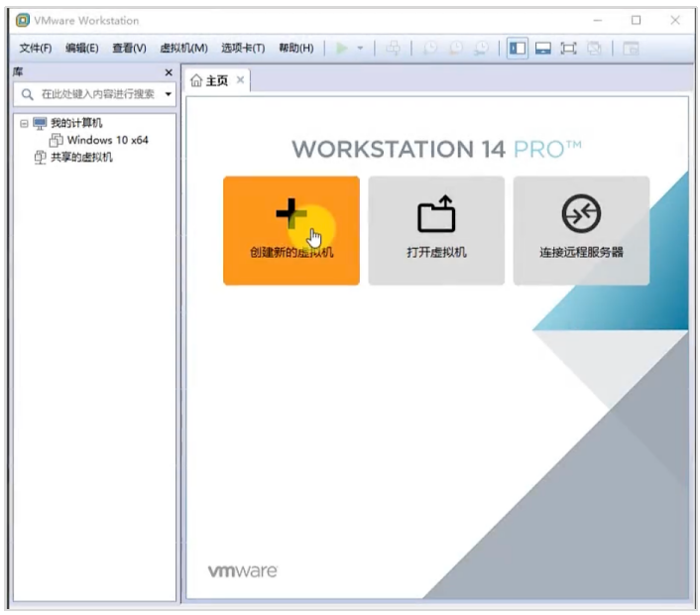Click the snapshot manager toolbar icon
Image resolution: width=700 pixels, height=615 pixels.
482,48
